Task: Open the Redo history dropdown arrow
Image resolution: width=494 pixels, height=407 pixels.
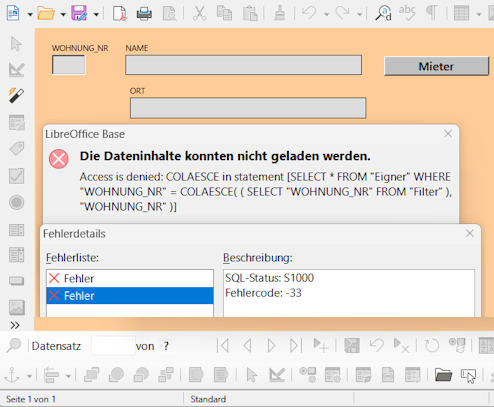Action: 359,14
